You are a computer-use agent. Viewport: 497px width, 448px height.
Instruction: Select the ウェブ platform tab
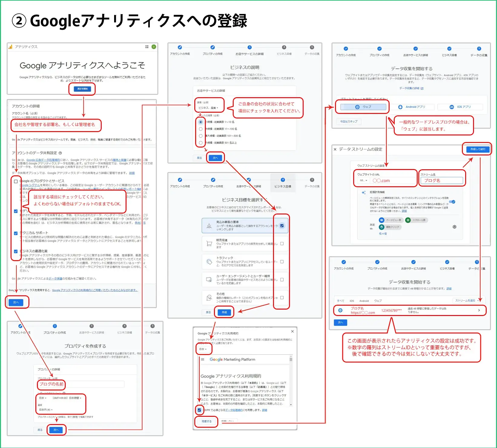pos(363,107)
